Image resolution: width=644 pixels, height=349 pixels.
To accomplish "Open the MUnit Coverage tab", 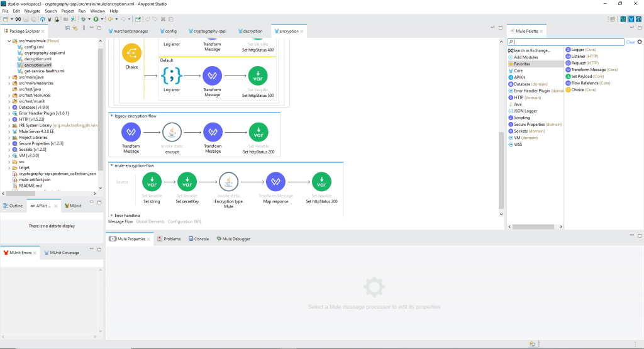I will pos(62,253).
